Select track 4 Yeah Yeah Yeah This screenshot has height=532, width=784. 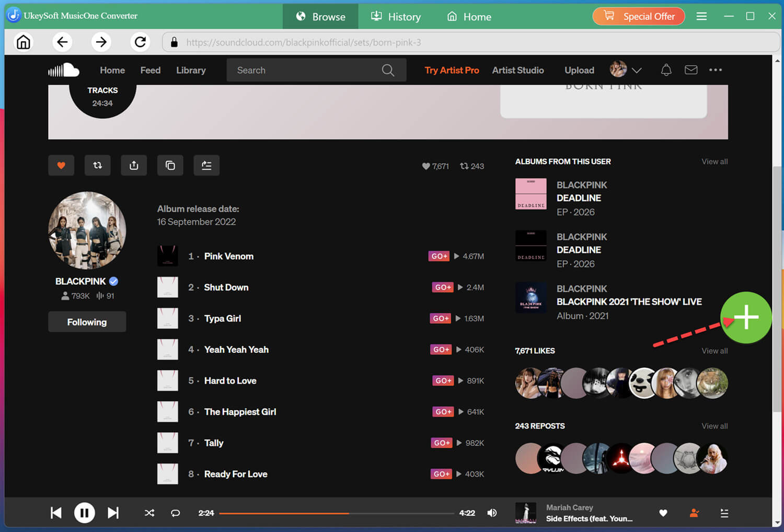click(236, 349)
